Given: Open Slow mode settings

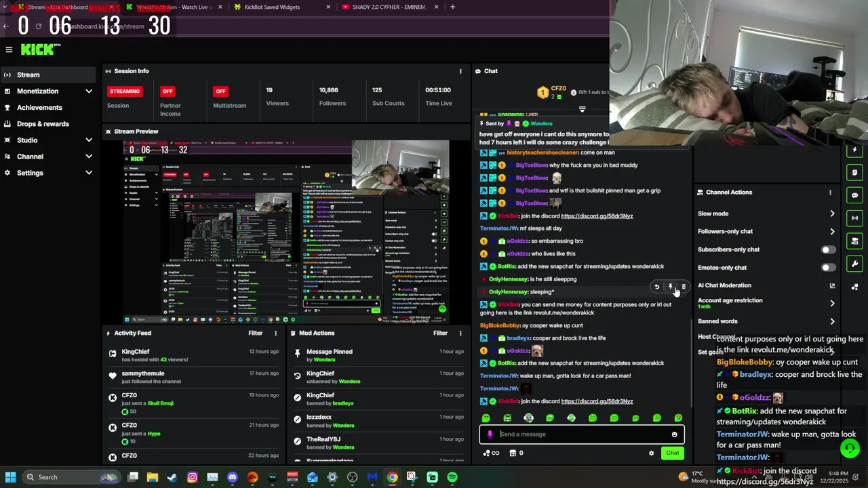Looking at the screenshot, I should 766,213.
